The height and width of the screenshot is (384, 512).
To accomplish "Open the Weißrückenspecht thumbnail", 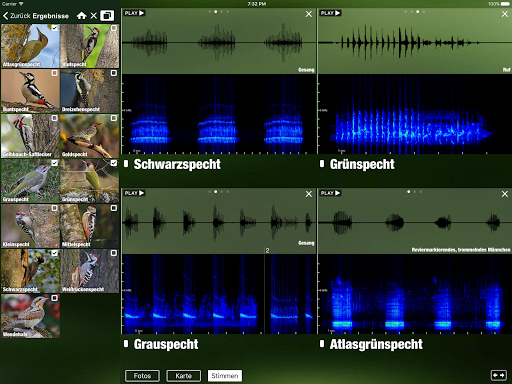I will point(90,271).
